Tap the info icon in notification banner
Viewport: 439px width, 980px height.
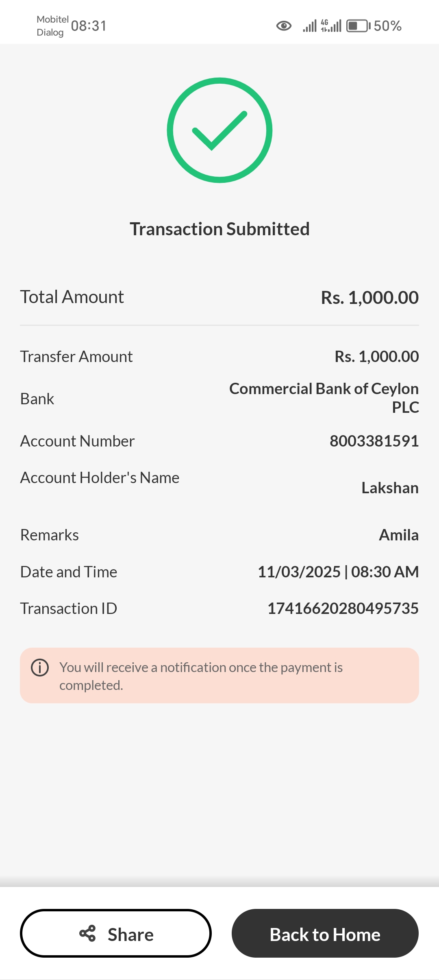[40, 668]
